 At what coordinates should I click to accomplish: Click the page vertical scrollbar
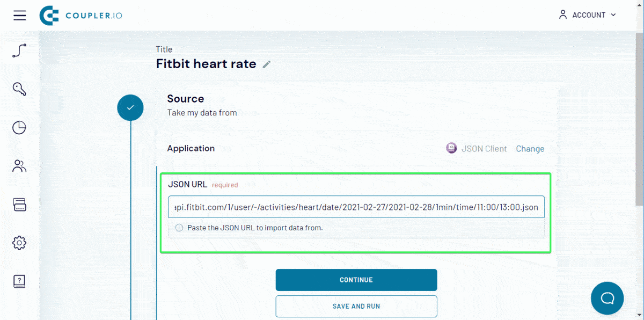pyautogui.click(x=639, y=118)
